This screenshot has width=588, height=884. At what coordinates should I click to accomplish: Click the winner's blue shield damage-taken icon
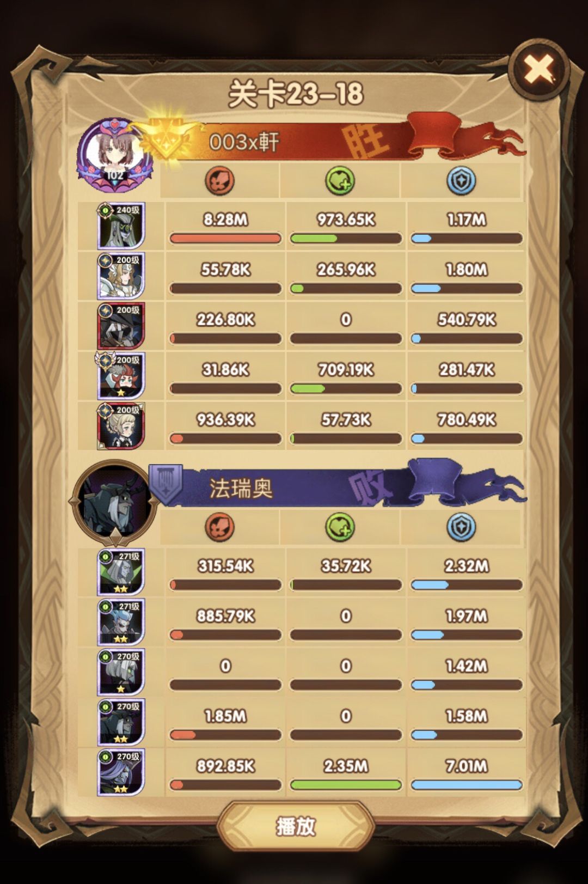[x=461, y=180]
